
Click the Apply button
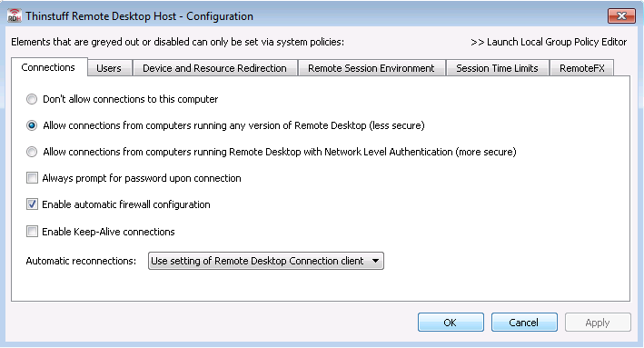[598, 323]
